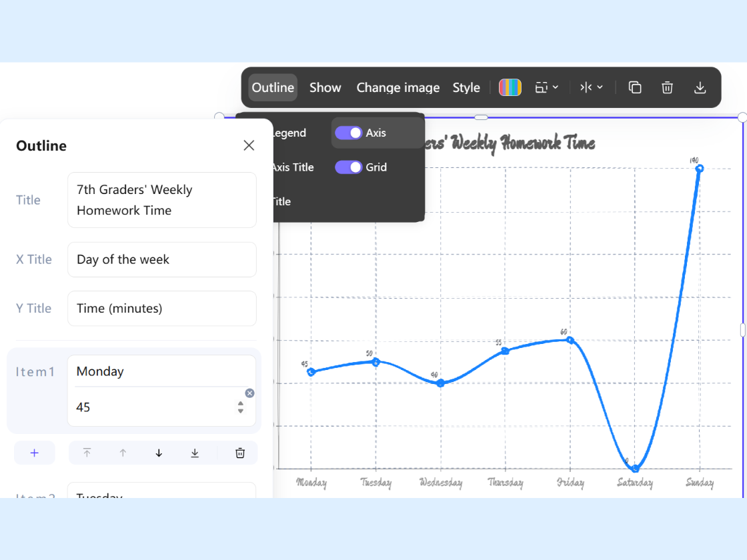747x560 pixels.
Task: Delete Item1 using the item trash icon
Action: pos(240,453)
